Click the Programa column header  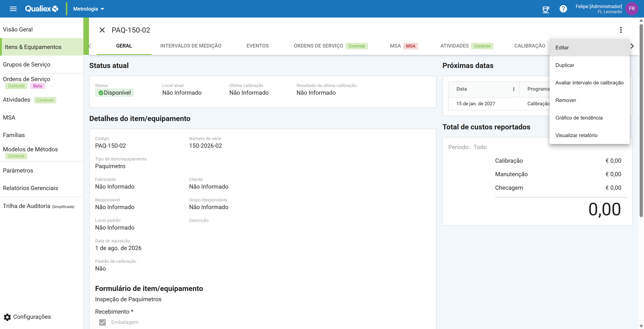click(538, 89)
